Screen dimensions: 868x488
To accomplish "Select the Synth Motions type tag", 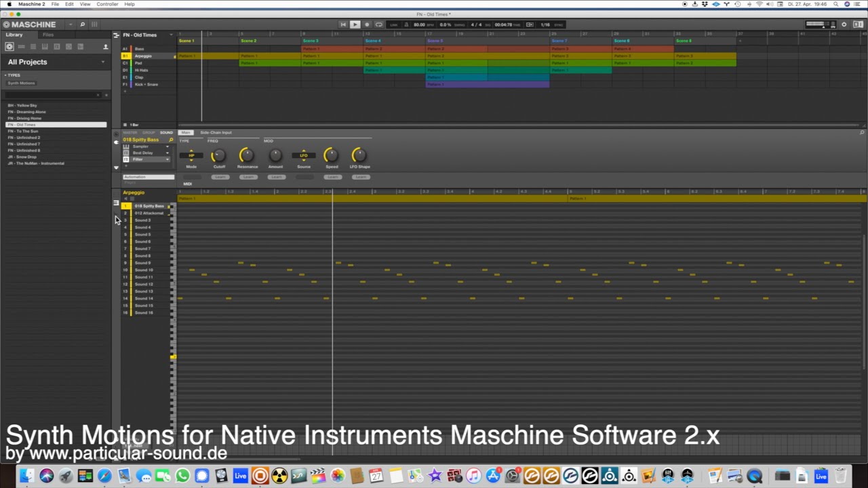I will (21, 83).
